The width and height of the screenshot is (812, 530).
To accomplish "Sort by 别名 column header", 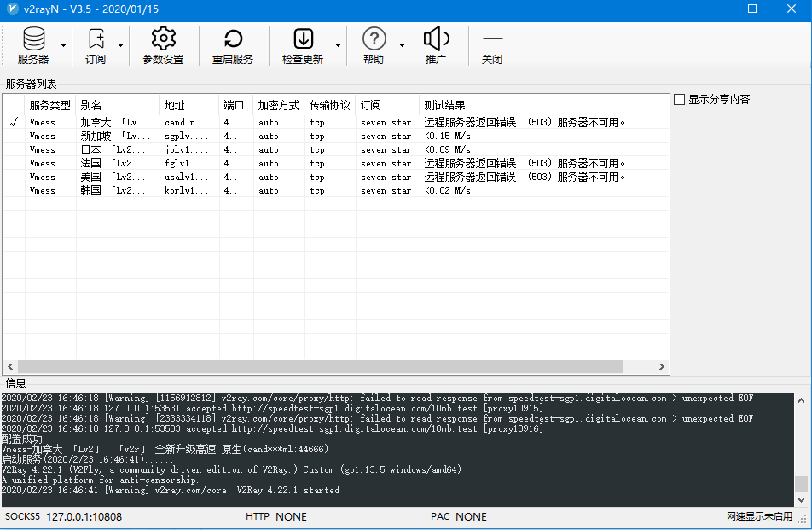I will (118, 105).
